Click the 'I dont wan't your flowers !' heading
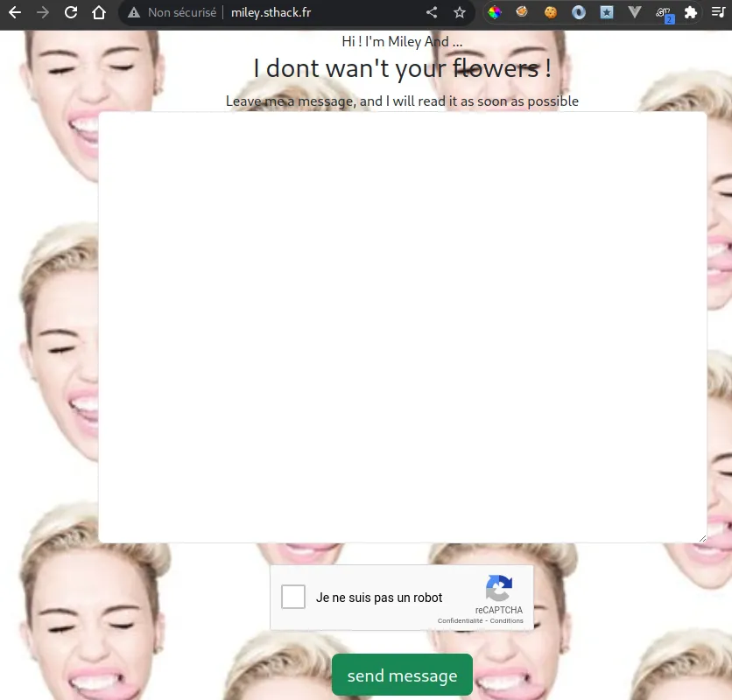This screenshot has height=700, width=732. tap(403, 68)
